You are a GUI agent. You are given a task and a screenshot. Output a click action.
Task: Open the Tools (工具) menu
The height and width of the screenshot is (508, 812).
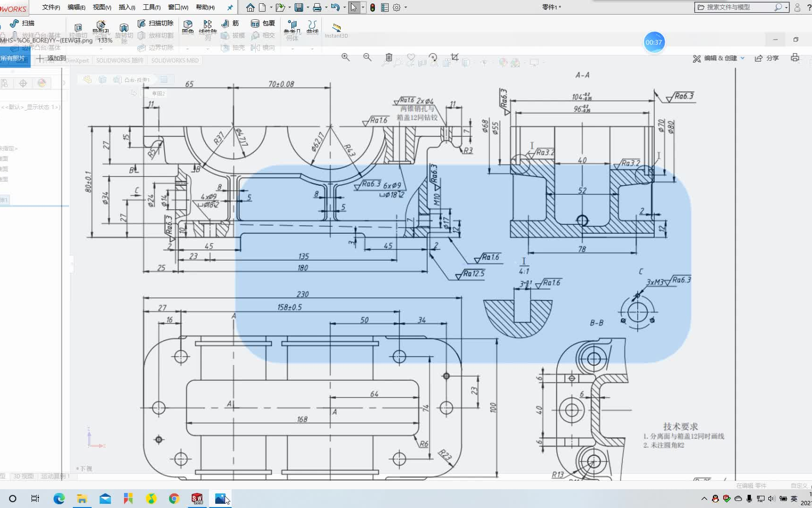click(x=151, y=7)
